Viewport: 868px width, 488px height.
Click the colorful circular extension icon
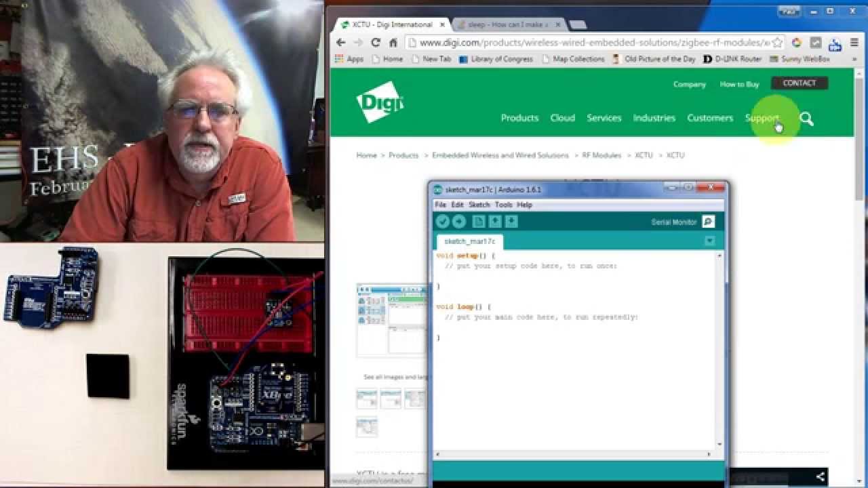[x=797, y=43]
